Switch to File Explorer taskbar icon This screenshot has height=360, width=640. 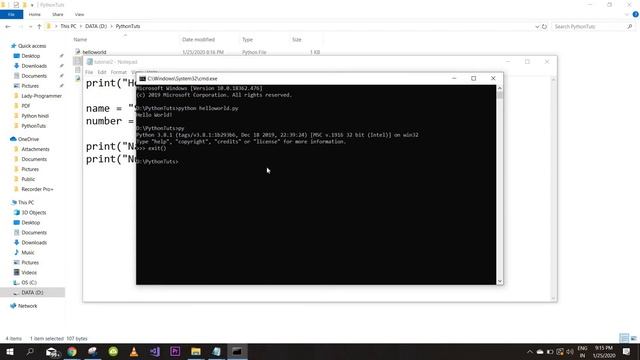[x=196, y=351]
